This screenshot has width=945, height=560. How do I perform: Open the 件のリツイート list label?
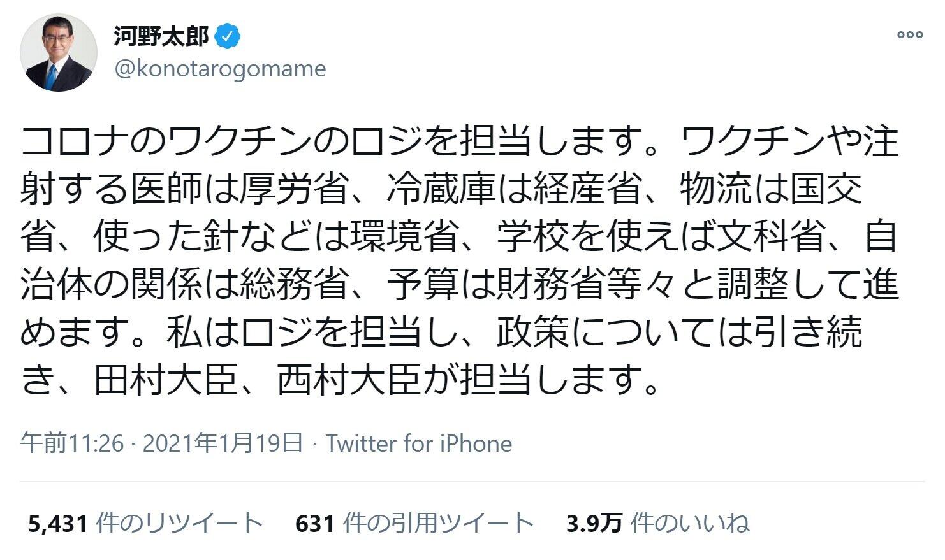point(179,524)
